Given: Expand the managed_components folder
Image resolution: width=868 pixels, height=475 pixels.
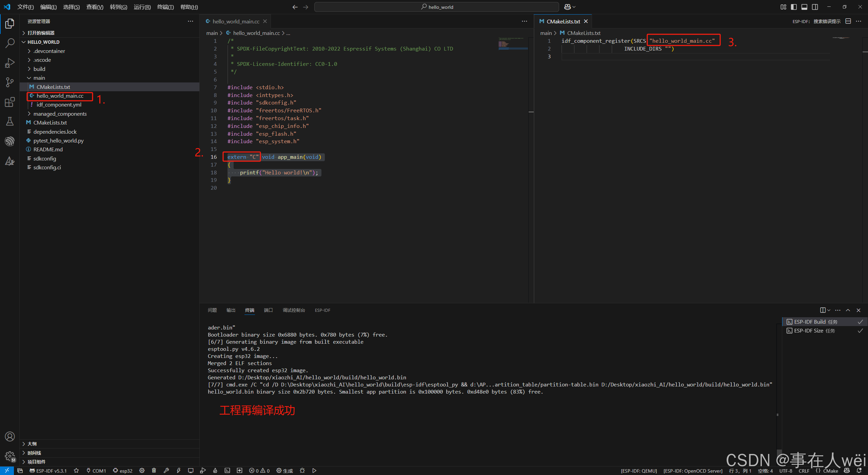Looking at the screenshot, I should point(60,114).
